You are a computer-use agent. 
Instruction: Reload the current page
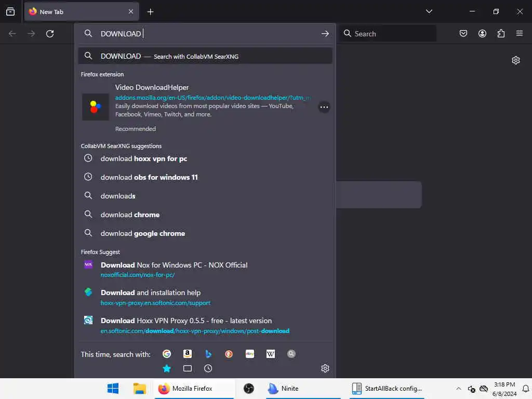(x=50, y=34)
